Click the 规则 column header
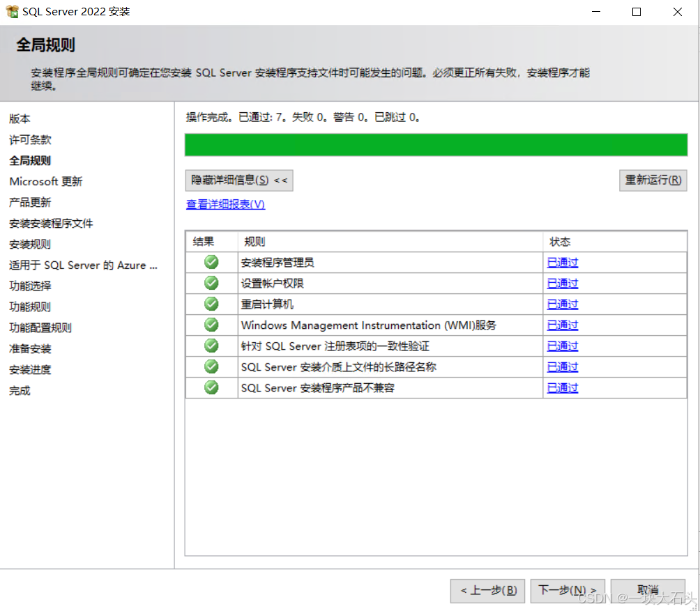The height and width of the screenshot is (611, 700). [x=390, y=242]
